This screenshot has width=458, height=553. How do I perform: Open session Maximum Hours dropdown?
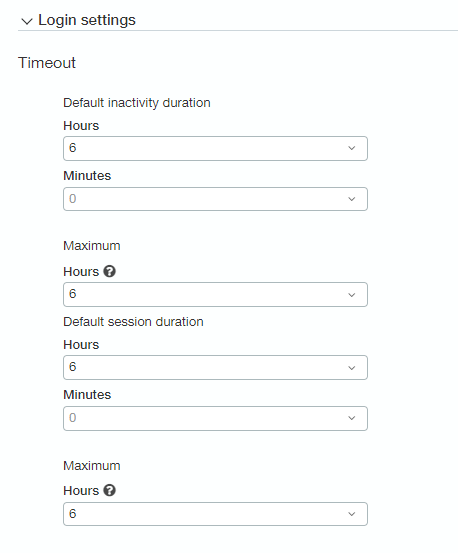click(x=215, y=514)
